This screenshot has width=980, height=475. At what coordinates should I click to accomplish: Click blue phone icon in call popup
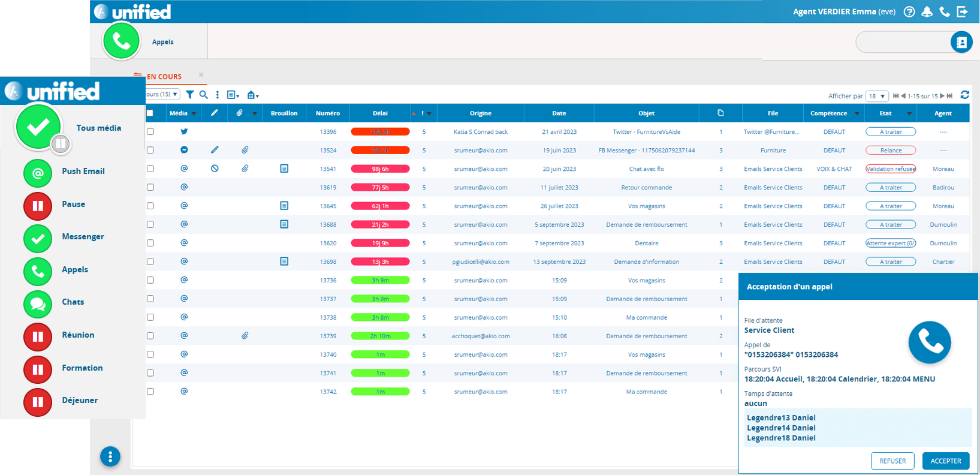(930, 342)
